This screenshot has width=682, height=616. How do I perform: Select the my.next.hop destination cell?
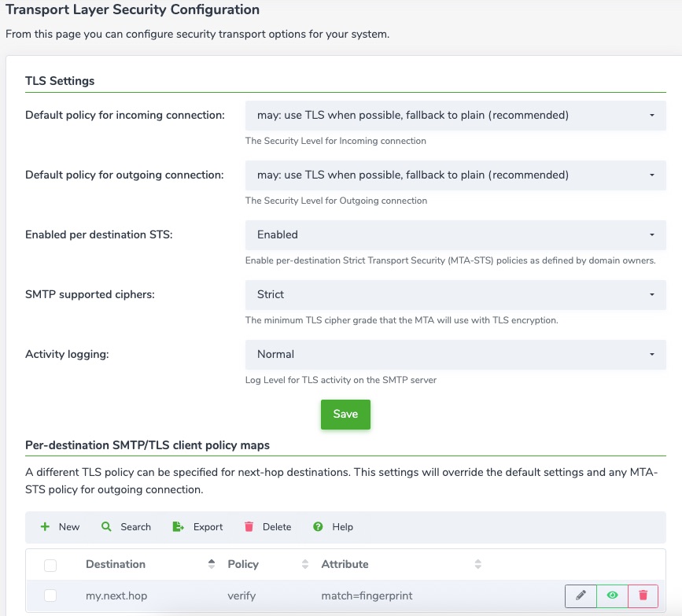(116, 596)
